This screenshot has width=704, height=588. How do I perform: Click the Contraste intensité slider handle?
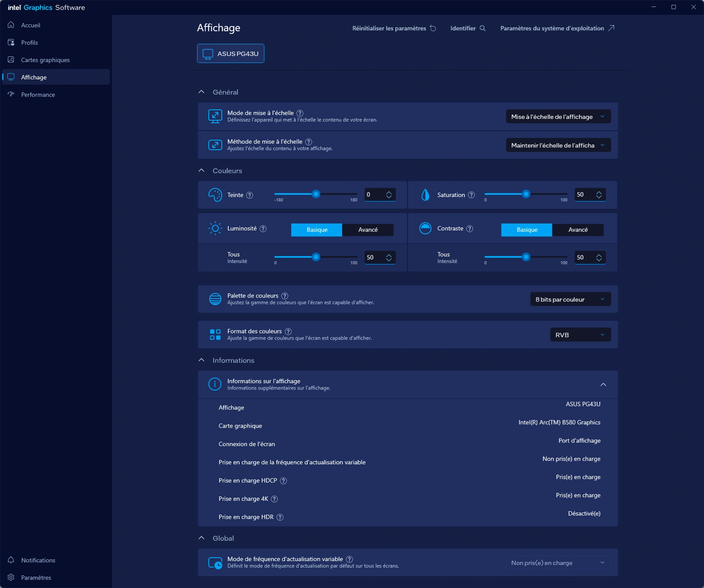[x=526, y=257]
